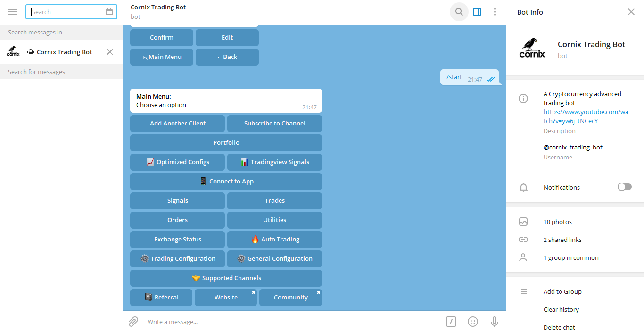The width and height of the screenshot is (644, 332).
Task: Clear the Cornix Trading Bot search filter
Action: pyautogui.click(x=110, y=52)
